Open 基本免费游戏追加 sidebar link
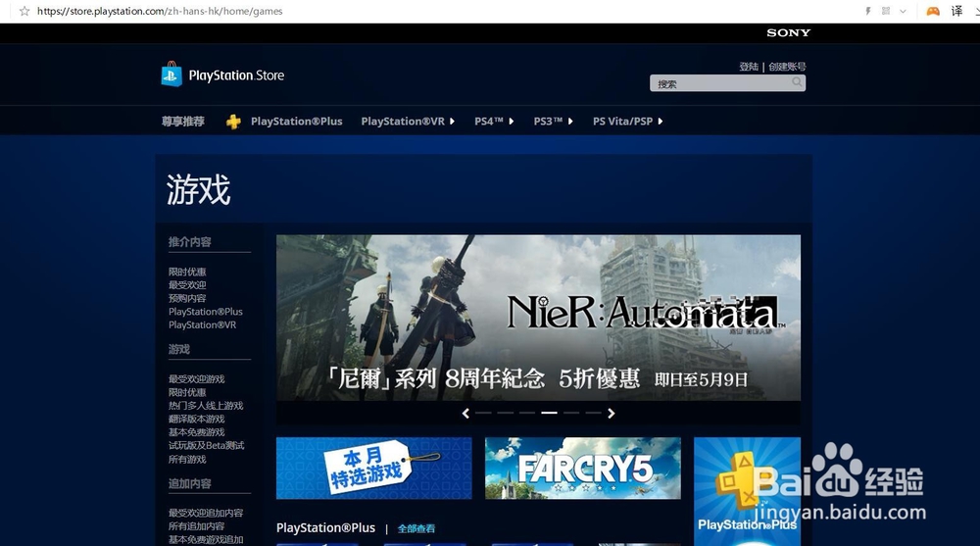Image resolution: width=980 pixels, height=546 pixels. pyautogui.click(x=206, y=540)
